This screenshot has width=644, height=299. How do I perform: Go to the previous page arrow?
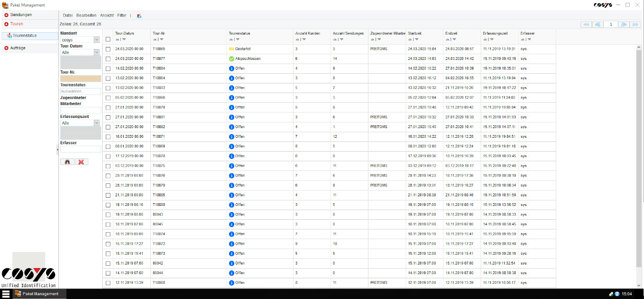[x=598, y=24]
